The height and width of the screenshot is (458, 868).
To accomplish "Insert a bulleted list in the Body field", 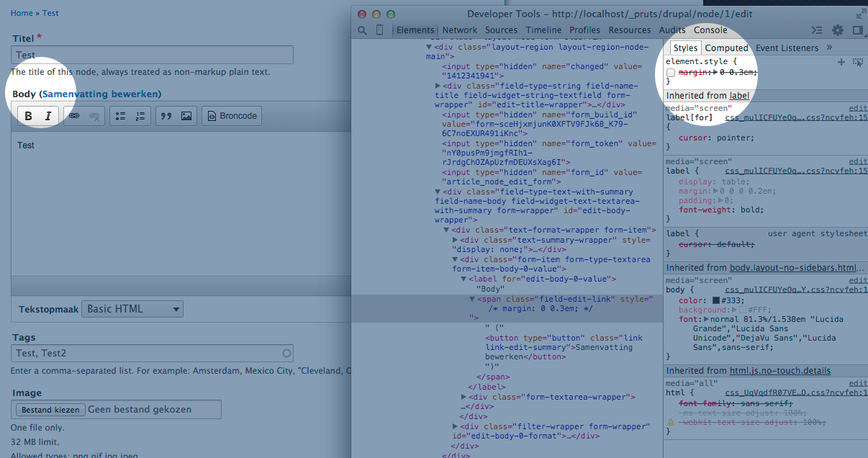I will point(119,115).
